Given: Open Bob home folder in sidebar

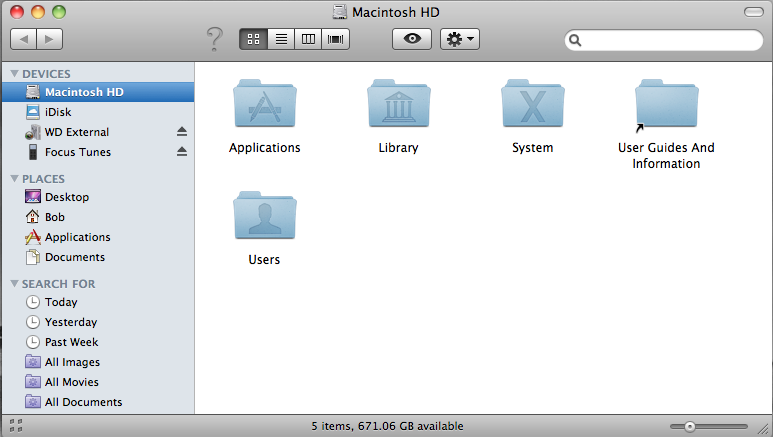Looking at the screenshot, I should pos(98,217).
